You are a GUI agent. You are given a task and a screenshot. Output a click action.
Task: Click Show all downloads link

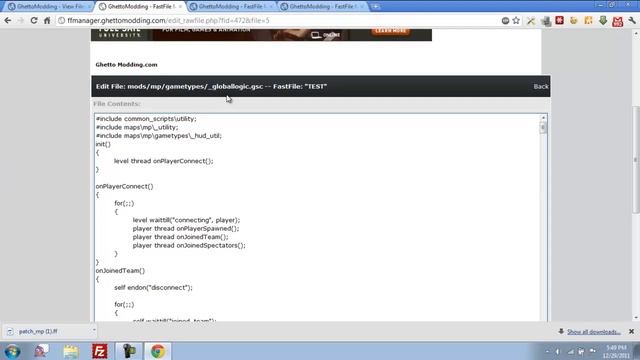tap(593, 332)
